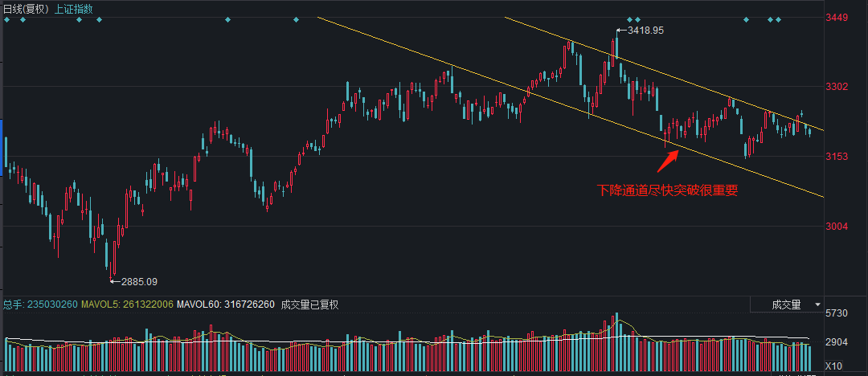Click the rightmost diamond info marker
Viewport: 868px width, 376px height.
click(x=778, y=20)
